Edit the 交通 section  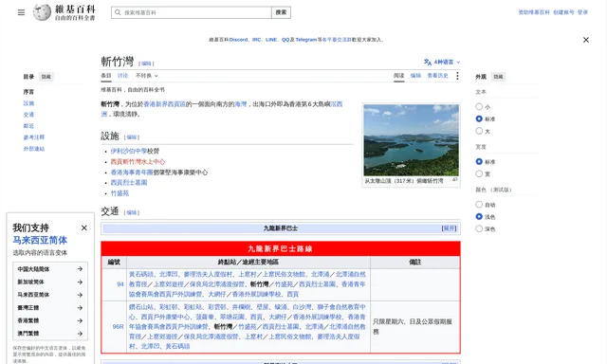[x=132, y=212]
